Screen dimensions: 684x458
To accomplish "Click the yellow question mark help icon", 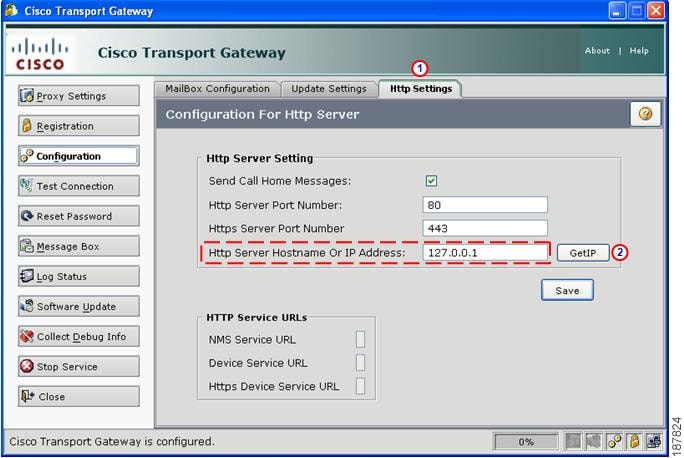I will coord(645,114).
